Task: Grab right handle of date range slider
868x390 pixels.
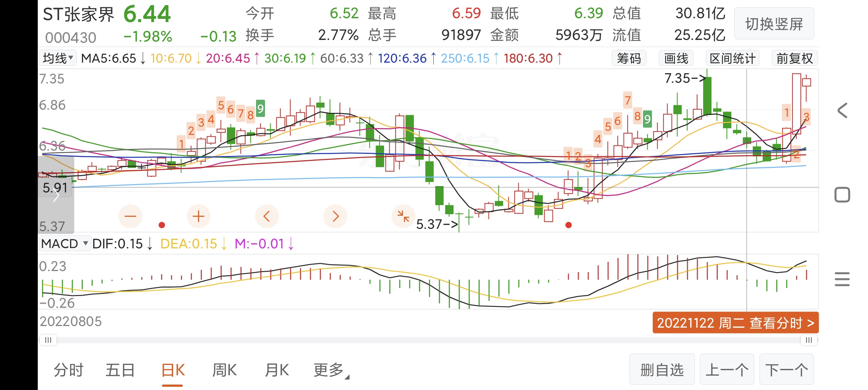Action: coord(809,340)
